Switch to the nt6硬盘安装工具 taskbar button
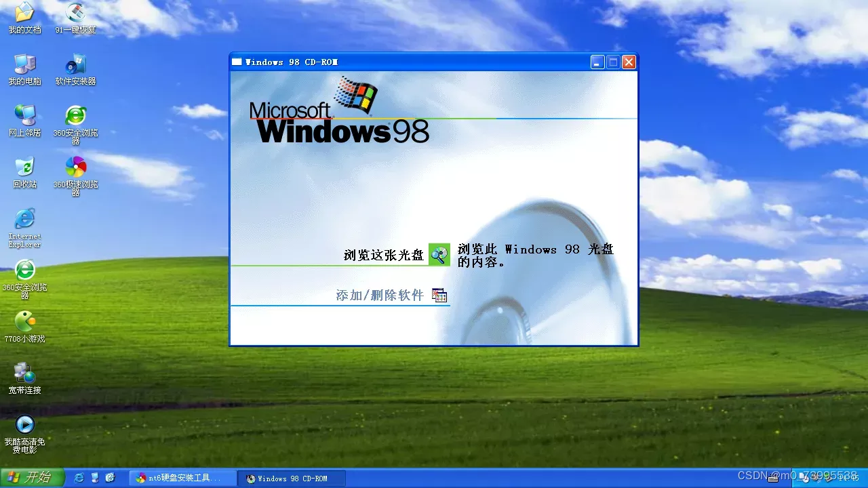868x488 pixels. 182,478
